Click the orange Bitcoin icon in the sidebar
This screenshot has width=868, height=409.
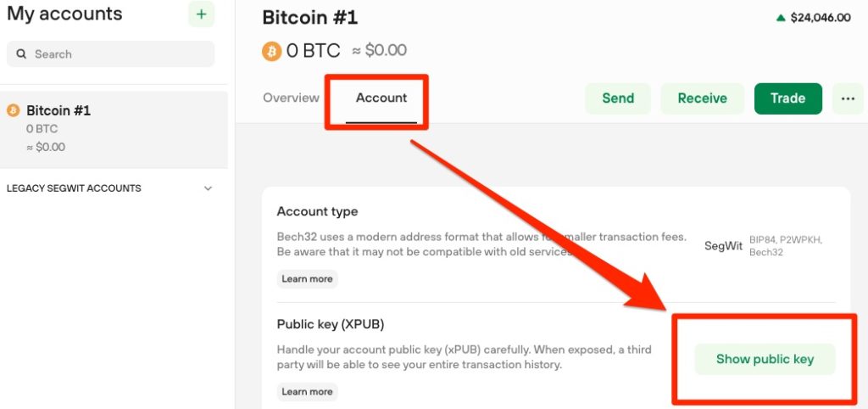14,110
